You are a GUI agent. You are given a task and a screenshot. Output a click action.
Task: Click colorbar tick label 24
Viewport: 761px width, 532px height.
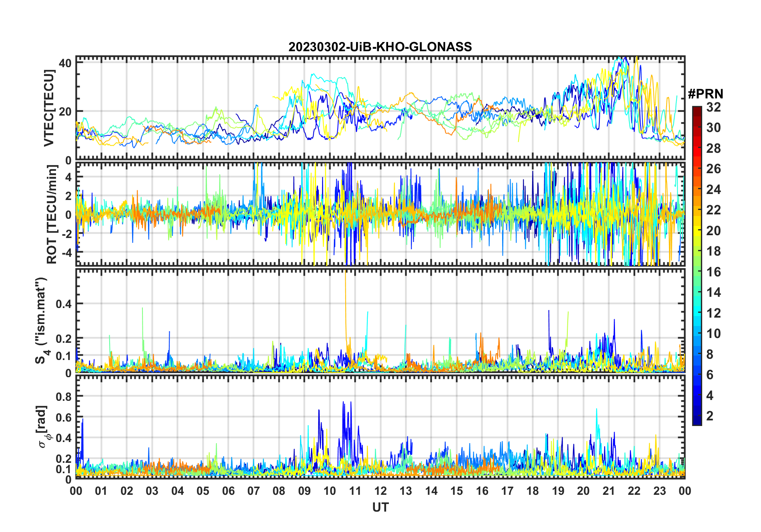point(713,190)
